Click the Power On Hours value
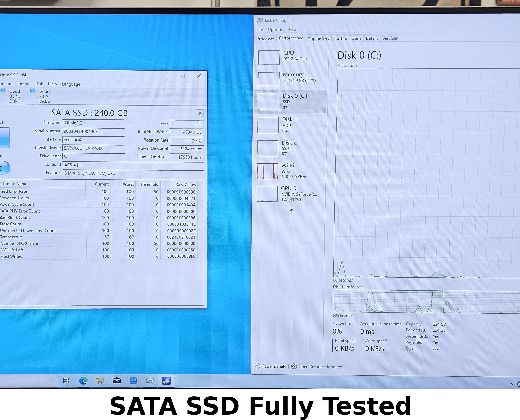 (187, 157)
